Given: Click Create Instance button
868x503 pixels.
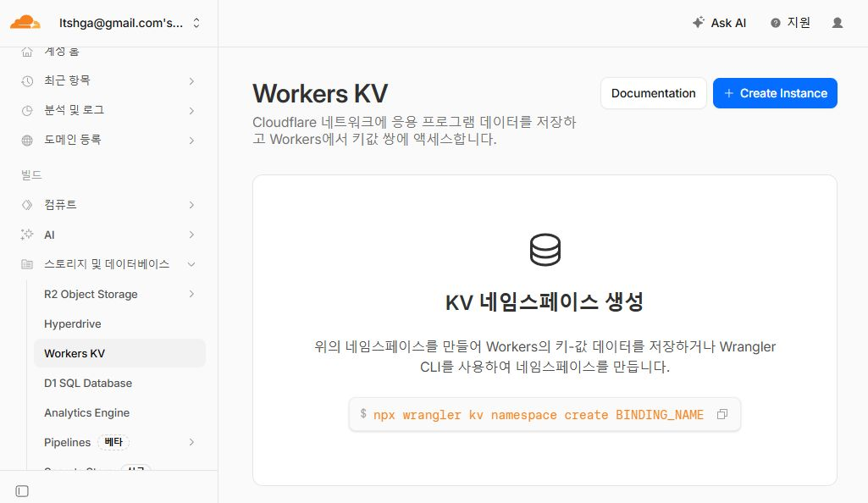Looking at the screenshot, I should point(775,93).
